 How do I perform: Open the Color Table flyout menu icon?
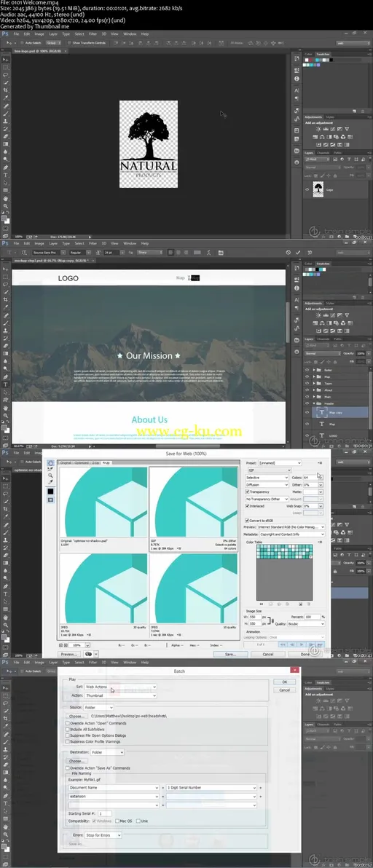(x=320, y=542)
